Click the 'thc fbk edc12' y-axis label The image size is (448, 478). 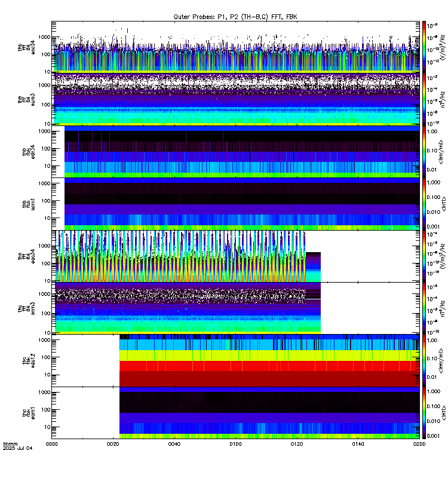point(29,361)
